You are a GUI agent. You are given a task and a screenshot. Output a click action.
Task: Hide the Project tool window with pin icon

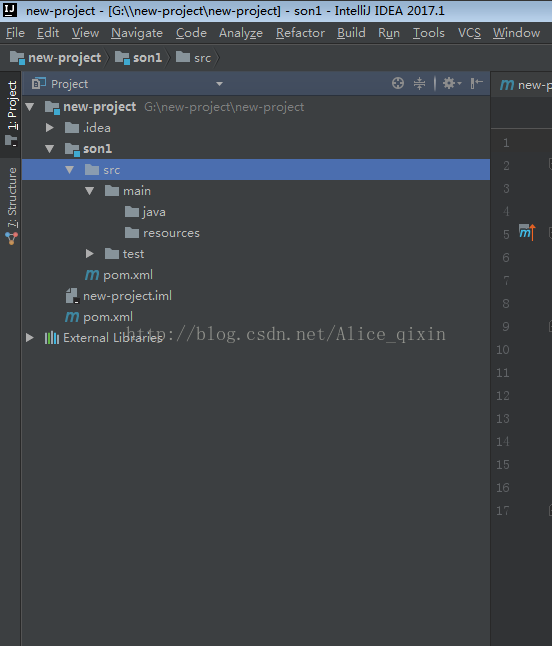(x=477, y=83)
